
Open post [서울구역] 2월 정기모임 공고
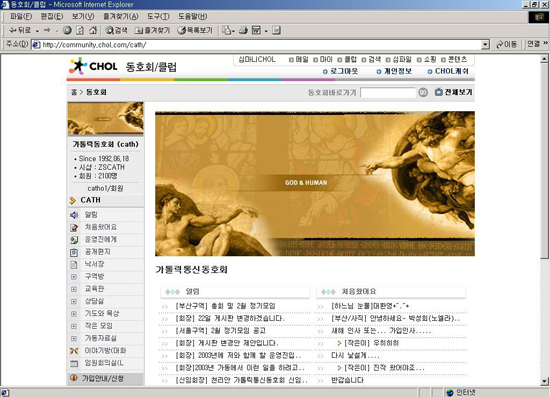221,331
